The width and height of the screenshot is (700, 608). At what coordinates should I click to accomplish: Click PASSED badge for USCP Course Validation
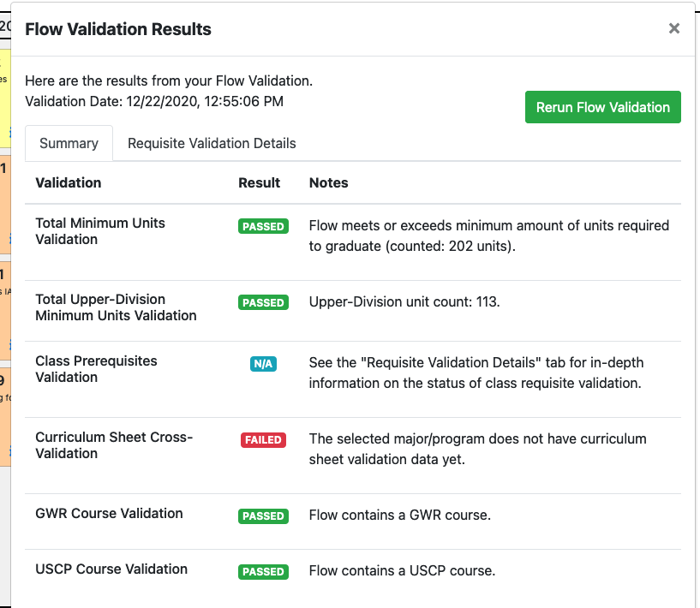pyautogui.click(x=263, y=572)
